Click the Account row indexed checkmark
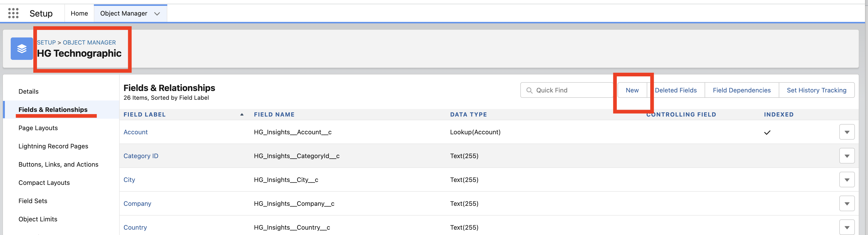 tap(767, 133)
